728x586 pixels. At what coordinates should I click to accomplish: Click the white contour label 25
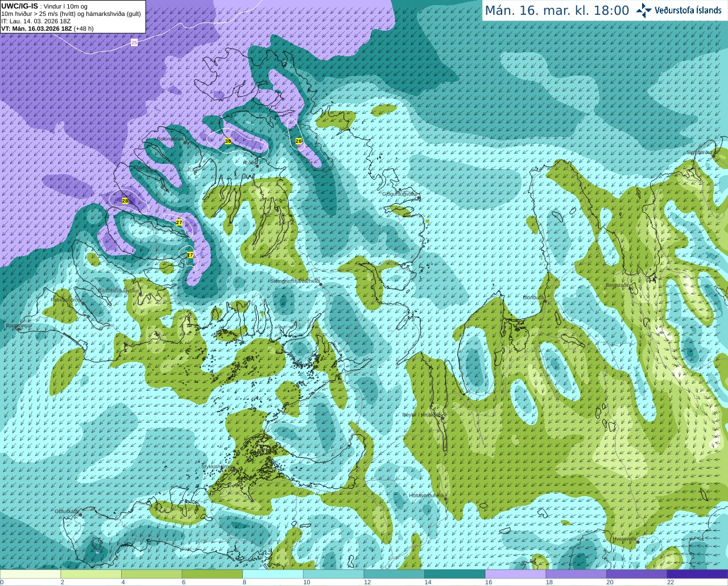coord(134,42)
